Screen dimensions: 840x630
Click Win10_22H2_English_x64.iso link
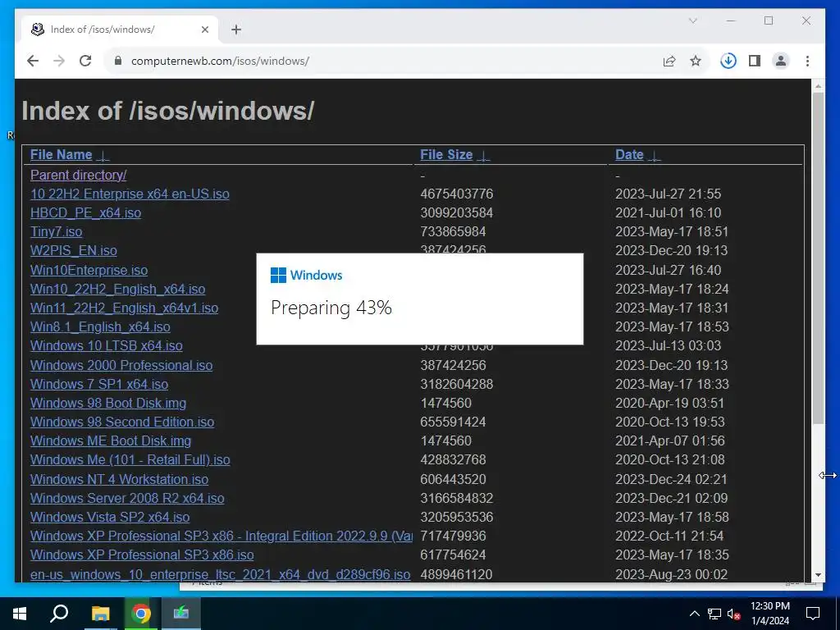click(117, 289)
